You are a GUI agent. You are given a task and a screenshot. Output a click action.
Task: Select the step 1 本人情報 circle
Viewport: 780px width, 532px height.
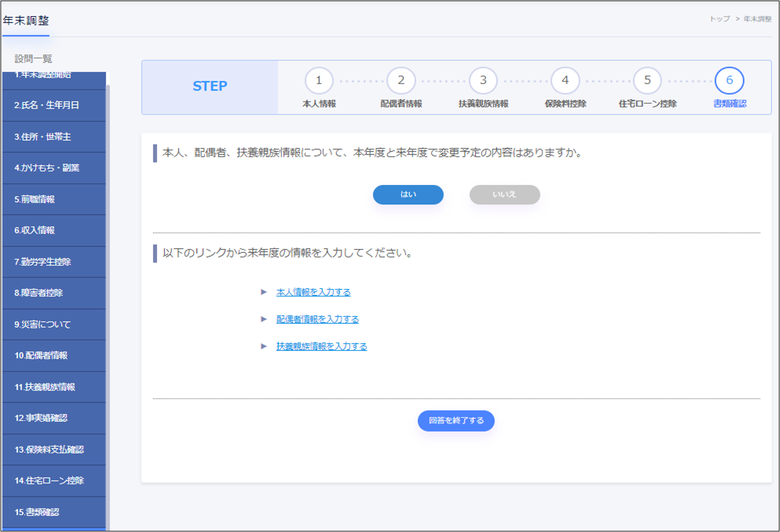click(x=320, y=80)
